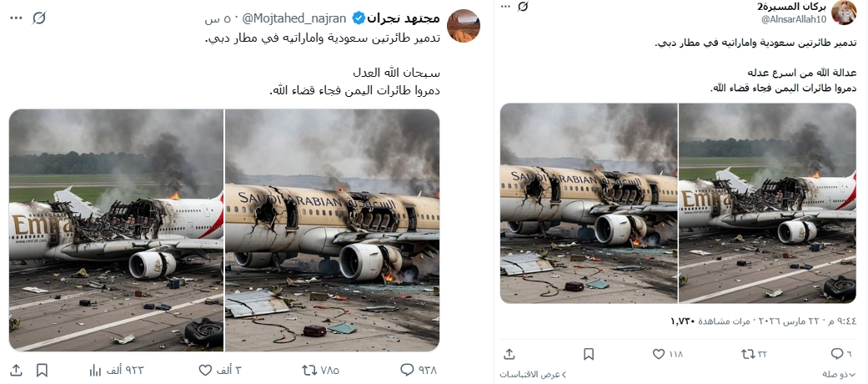Bookmark the left tweet
This screenshot has width=868, height=384.
click(42, 370)
